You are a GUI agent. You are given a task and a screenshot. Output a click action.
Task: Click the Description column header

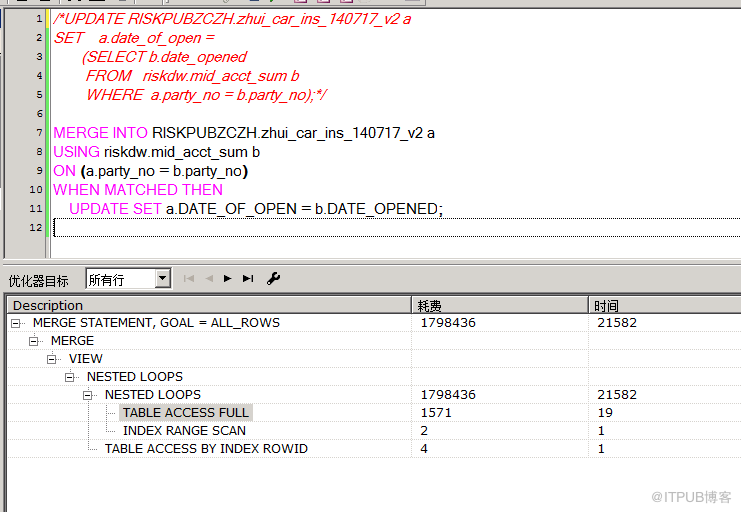pyautogui.click(x=209, y=305)
